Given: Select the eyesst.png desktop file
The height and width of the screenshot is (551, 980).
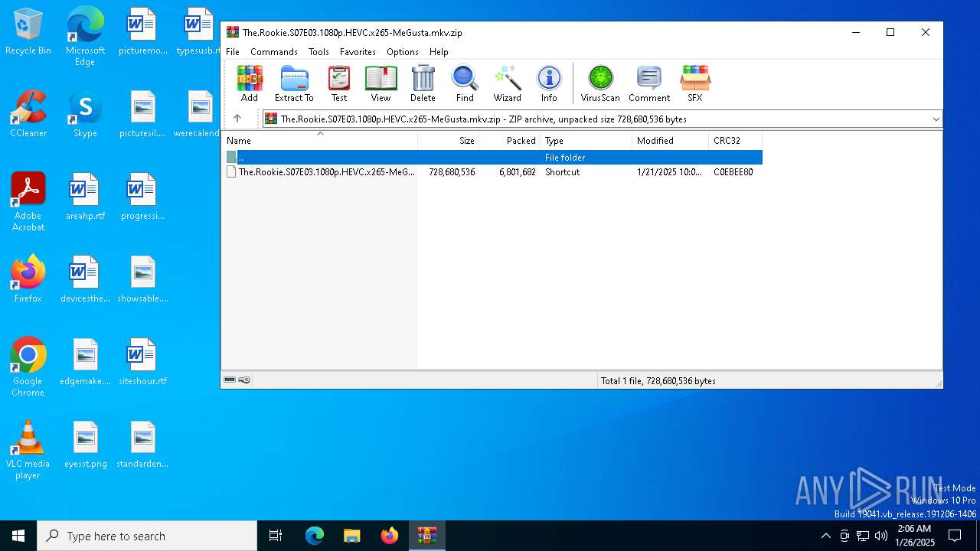Looking at the screenshot, I should click(x=85, y=445).
